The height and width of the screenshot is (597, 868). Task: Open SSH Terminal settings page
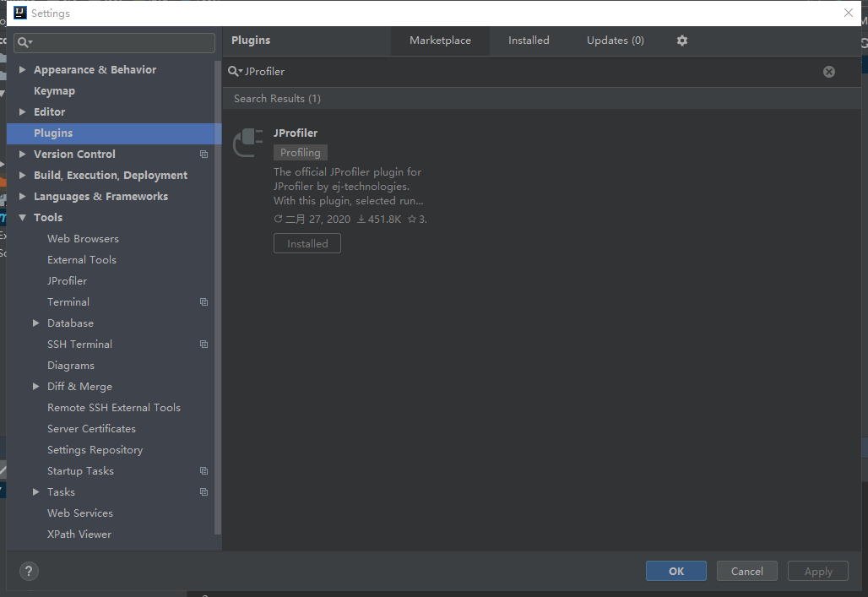point(79,344)
